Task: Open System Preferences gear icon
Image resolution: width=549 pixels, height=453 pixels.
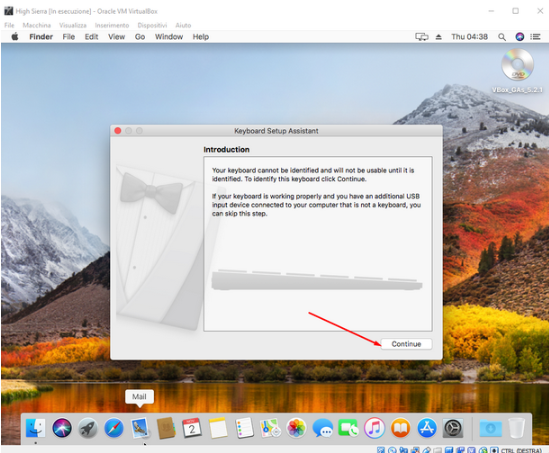Action: click(453, 428)
